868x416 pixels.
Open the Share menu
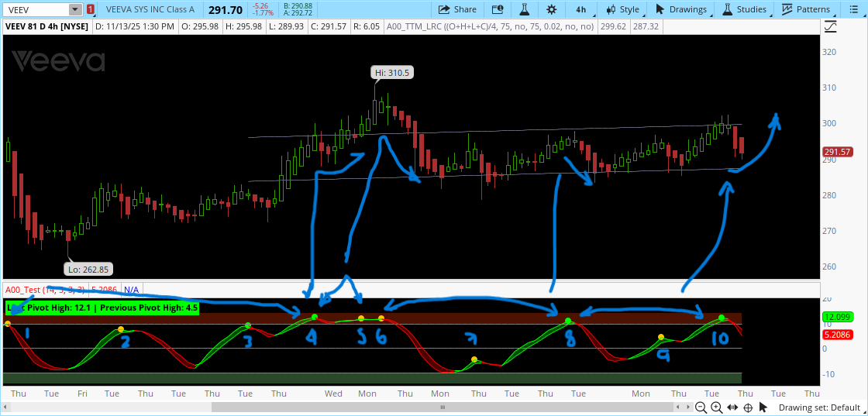[457, 9]
